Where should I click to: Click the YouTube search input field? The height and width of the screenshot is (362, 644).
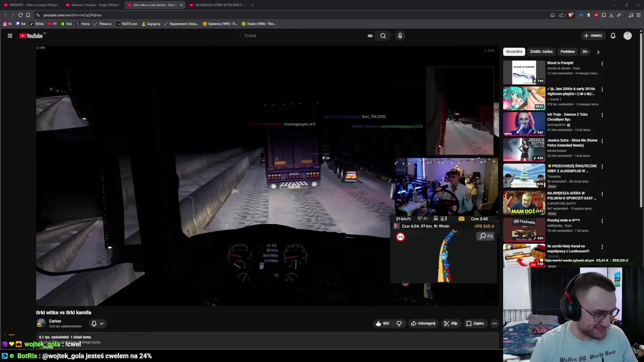[x=304, y=36]
